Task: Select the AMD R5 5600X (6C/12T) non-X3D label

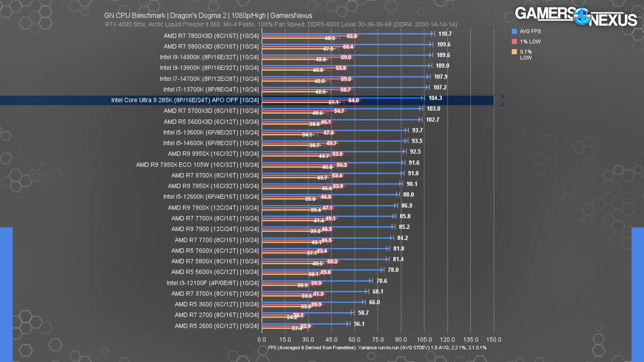Action: tap(215, 272)
